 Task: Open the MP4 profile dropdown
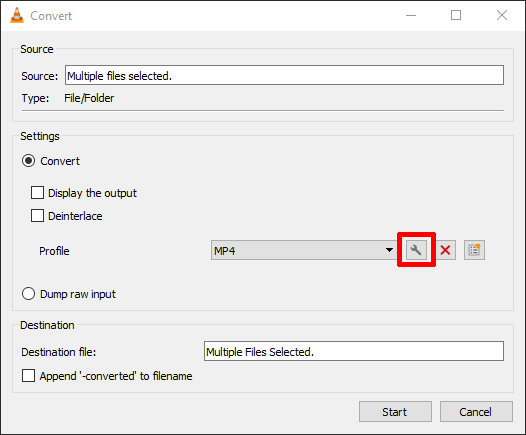[304, 250]
